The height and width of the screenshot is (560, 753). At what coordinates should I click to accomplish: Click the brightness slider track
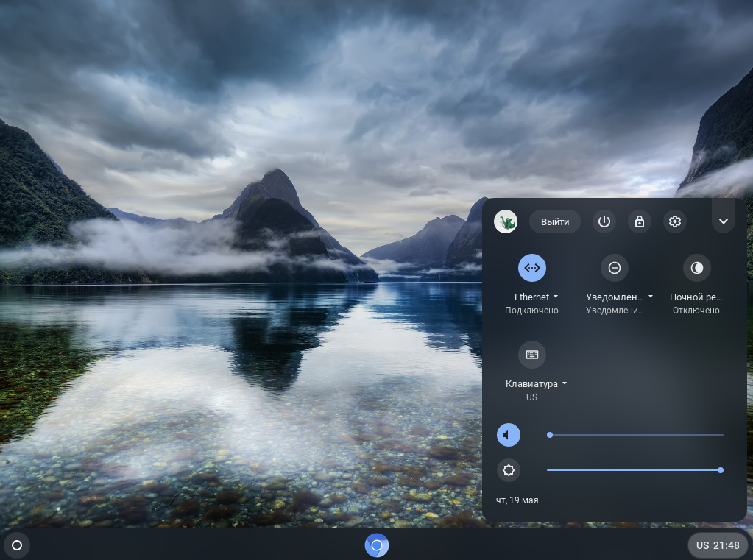click(635, 470)
